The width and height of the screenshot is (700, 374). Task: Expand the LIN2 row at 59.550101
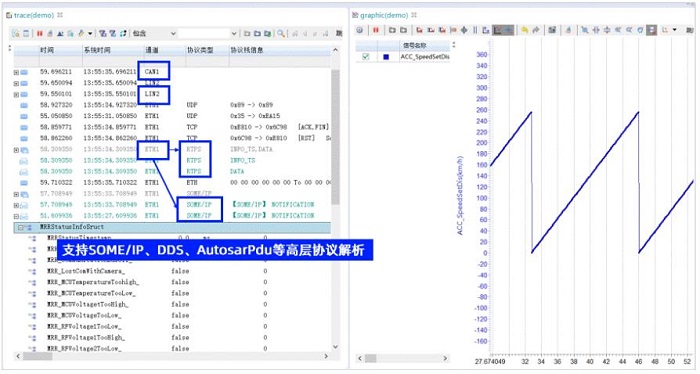tap(16, 95)
